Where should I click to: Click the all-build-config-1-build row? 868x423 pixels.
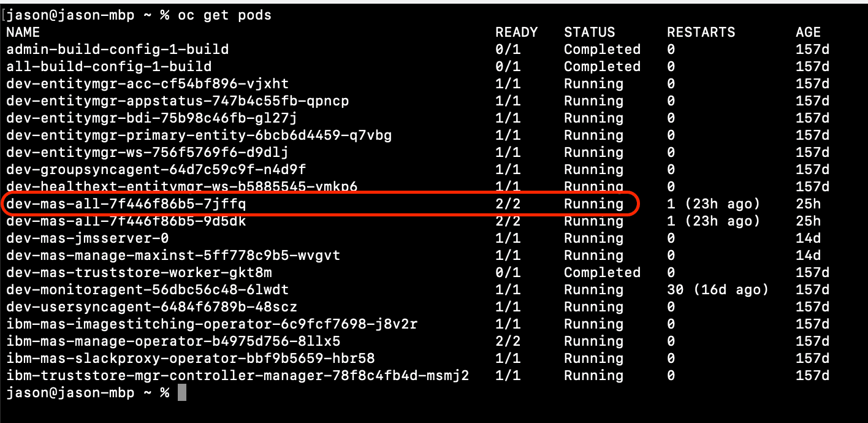tap(418, 67)
